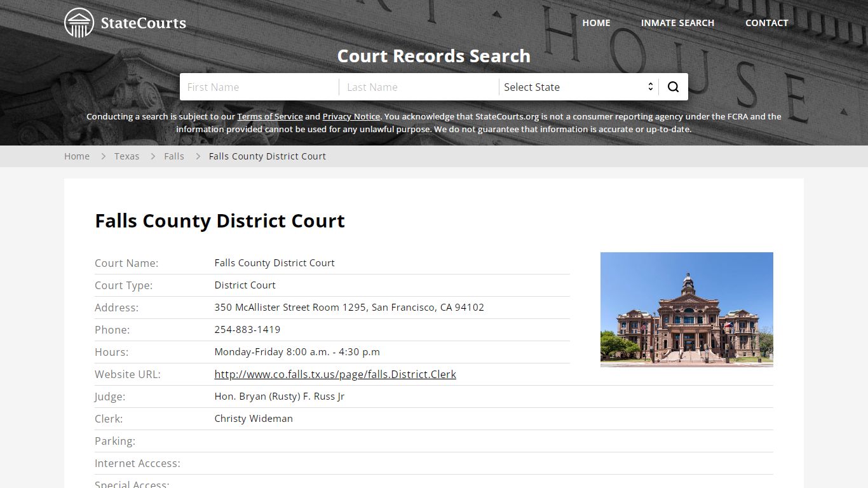Click the Internet Acccess label
The image size is (868, 488).
click(137, 463)
